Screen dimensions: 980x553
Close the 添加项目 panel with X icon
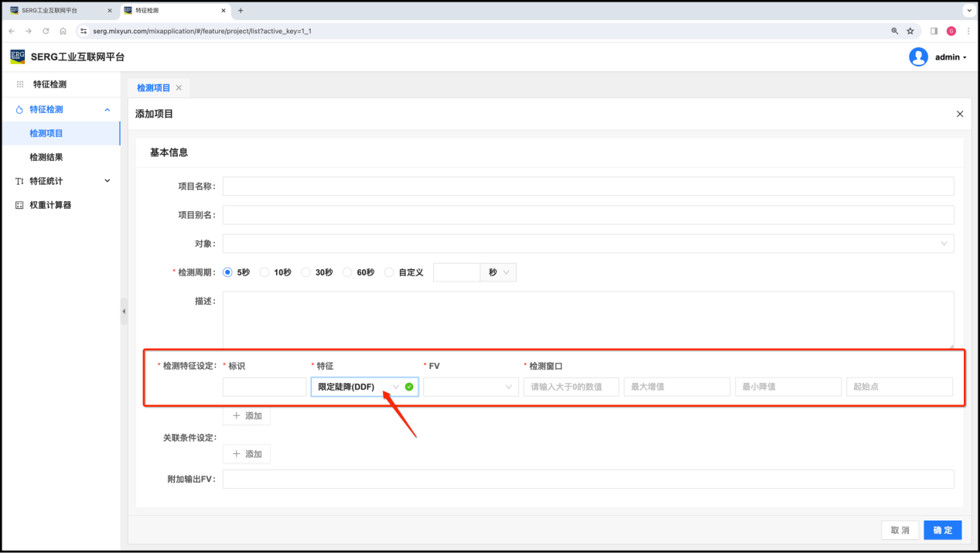point(960,114)
